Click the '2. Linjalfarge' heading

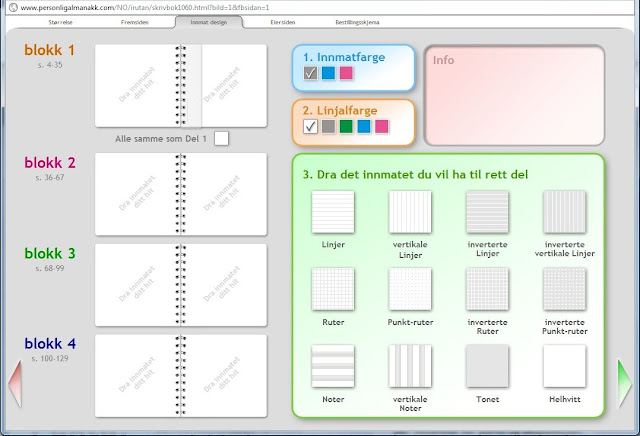(x=340, y=110)
